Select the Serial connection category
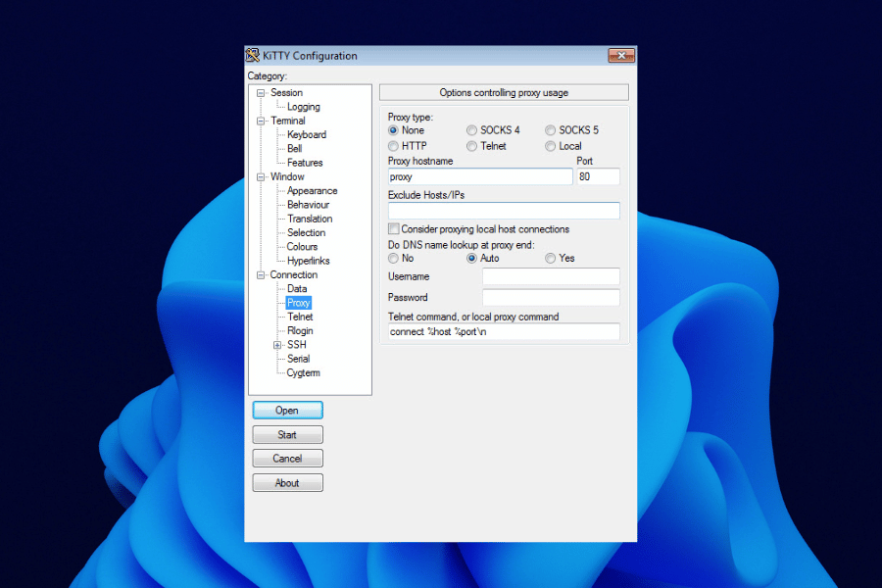This screenshot has width=882, height=588. pyautogui.click(x=298, y=359)
